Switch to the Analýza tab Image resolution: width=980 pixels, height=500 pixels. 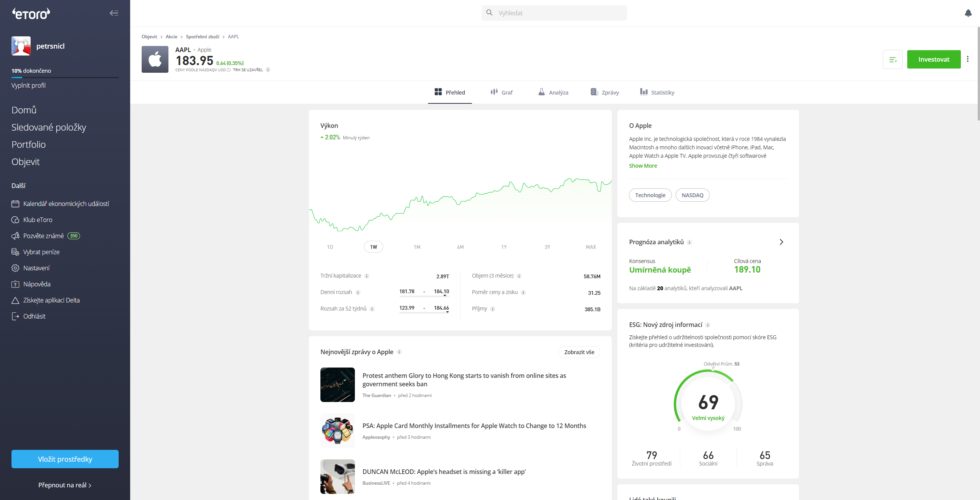553,92
